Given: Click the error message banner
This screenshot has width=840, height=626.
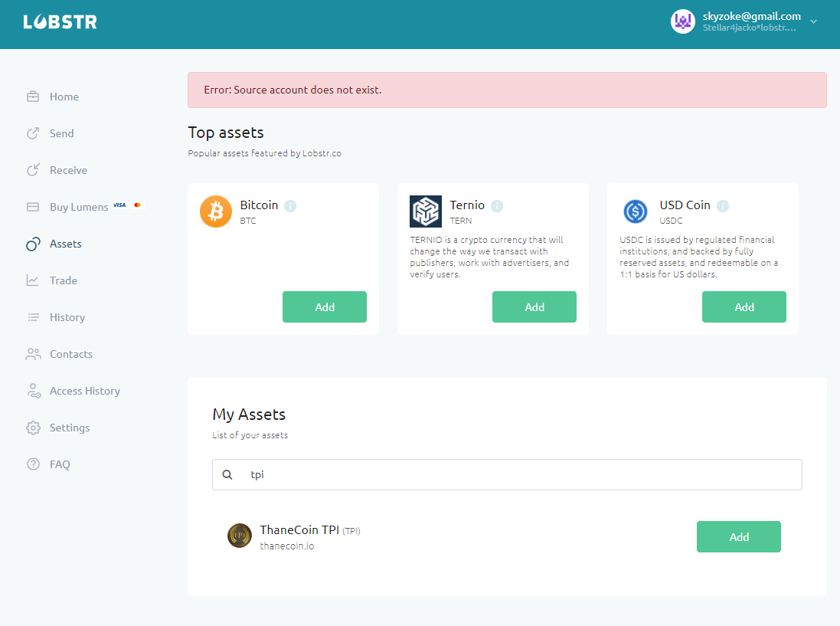Looking at the screenshot, I should pos(507,90).
